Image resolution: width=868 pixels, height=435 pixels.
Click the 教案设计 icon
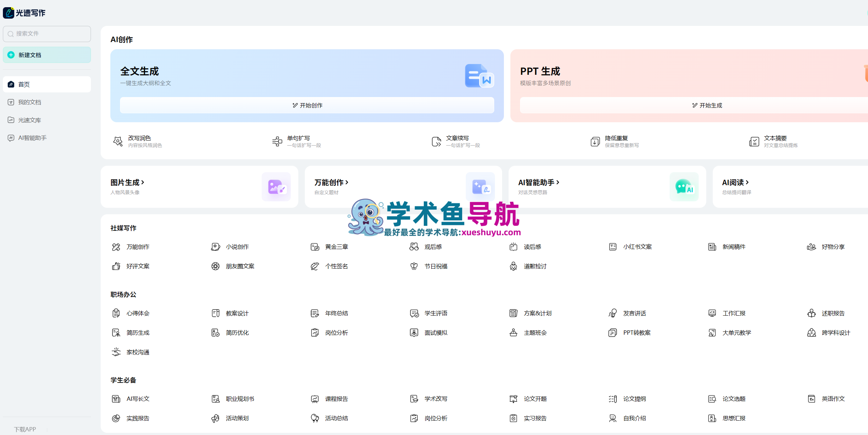[216, 313]
